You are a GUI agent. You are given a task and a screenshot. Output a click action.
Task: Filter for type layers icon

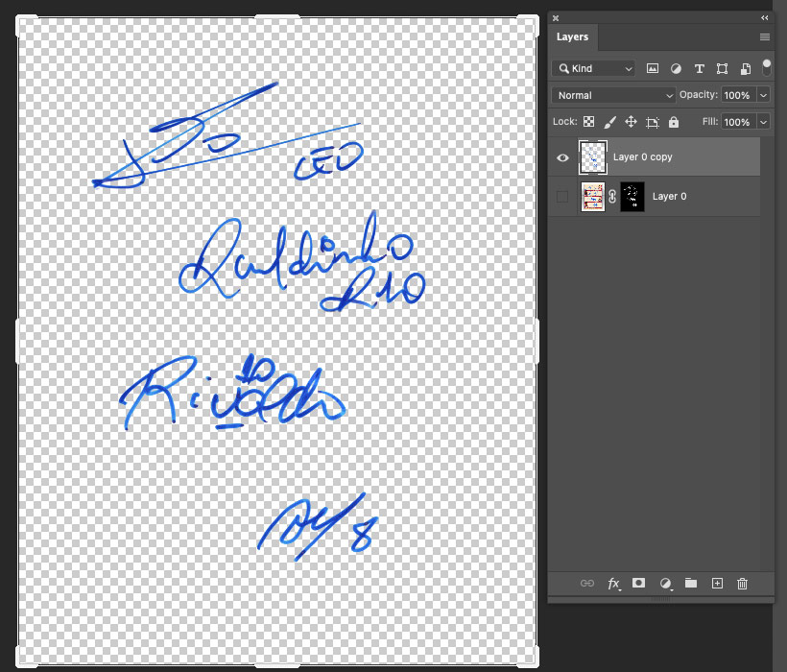(699, 69)
